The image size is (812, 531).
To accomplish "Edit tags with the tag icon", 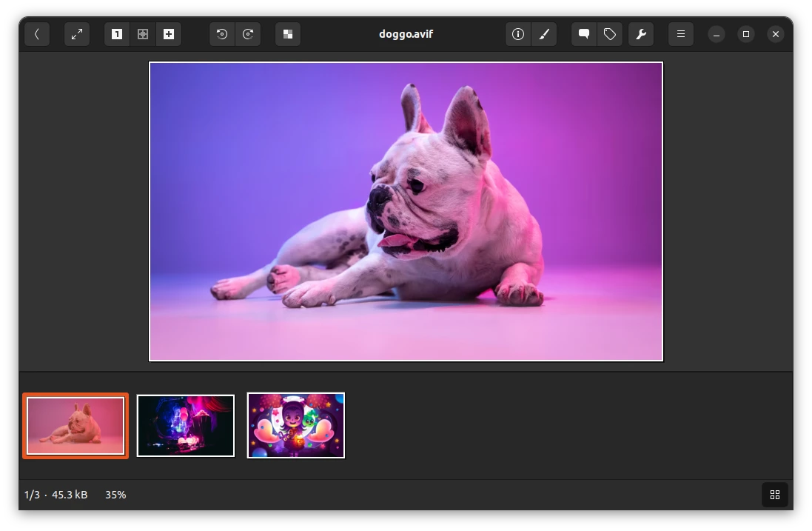I will [x=610, y=34].
